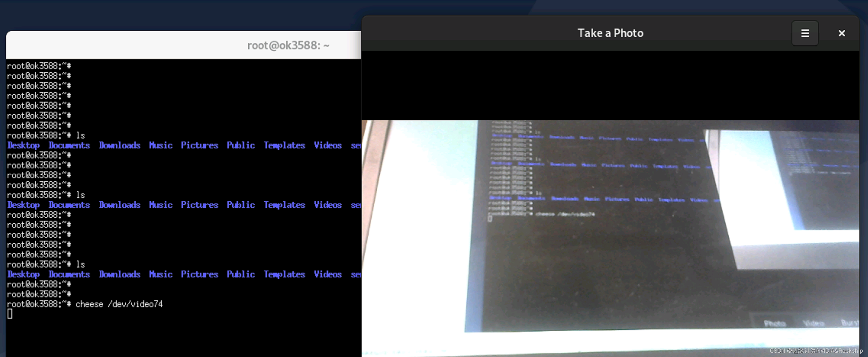Click the desktop wallpaper above the terminal

point(169,15)
